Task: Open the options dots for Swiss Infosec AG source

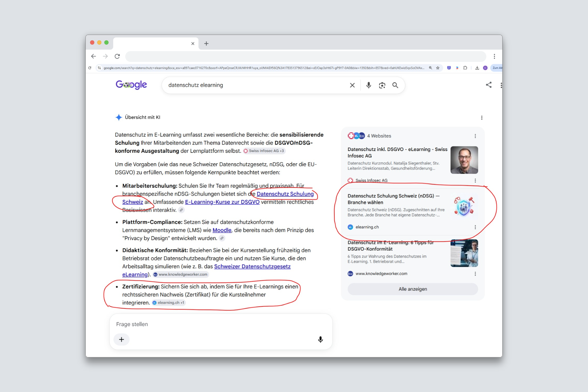Action: click(475, 181)
